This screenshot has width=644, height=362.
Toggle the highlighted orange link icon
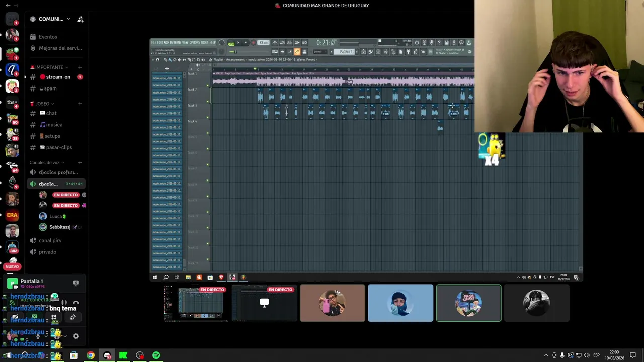pyautogui.click(x=297, y=51)
